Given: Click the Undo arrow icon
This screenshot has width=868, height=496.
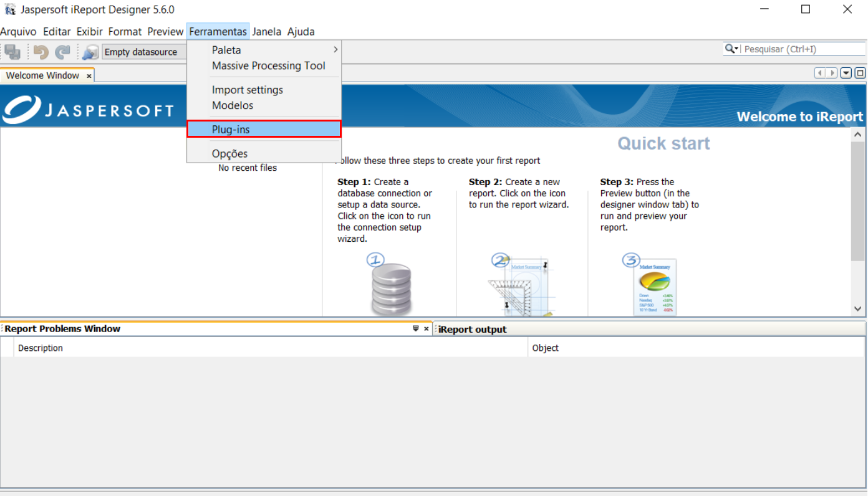Looking at the screenshot, I should [x=41, y=52].
